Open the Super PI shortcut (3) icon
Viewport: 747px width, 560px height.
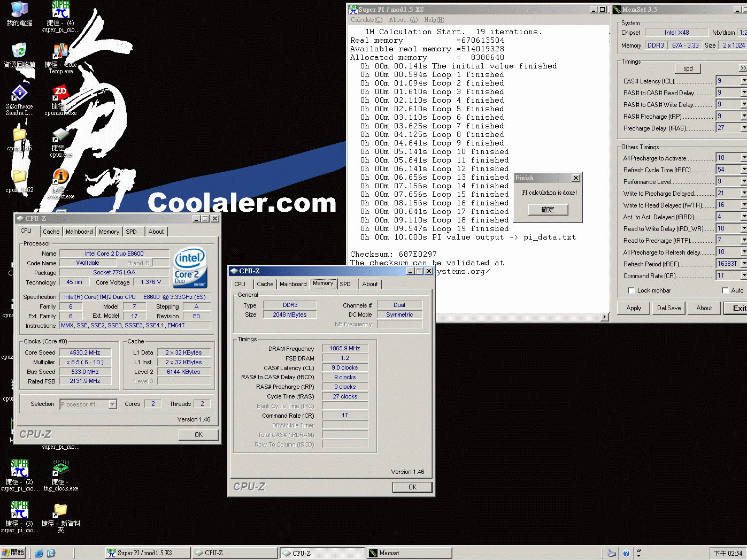click(19, 517)
